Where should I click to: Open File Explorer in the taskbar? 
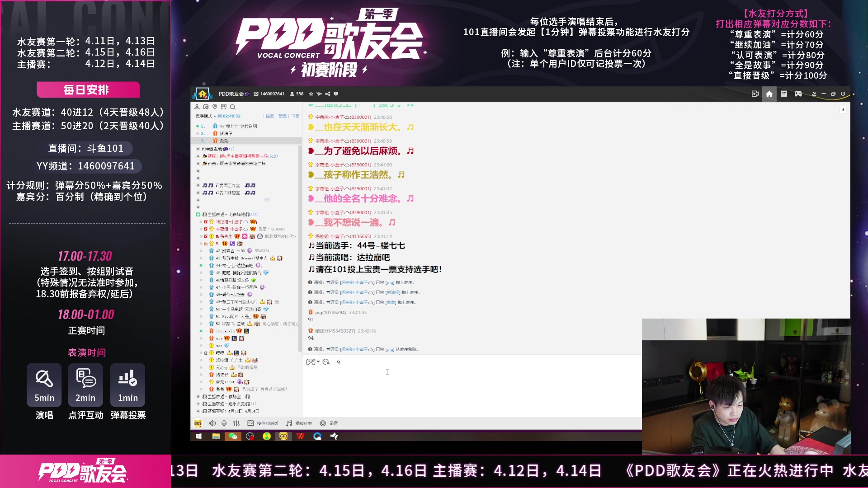(216, 436)
